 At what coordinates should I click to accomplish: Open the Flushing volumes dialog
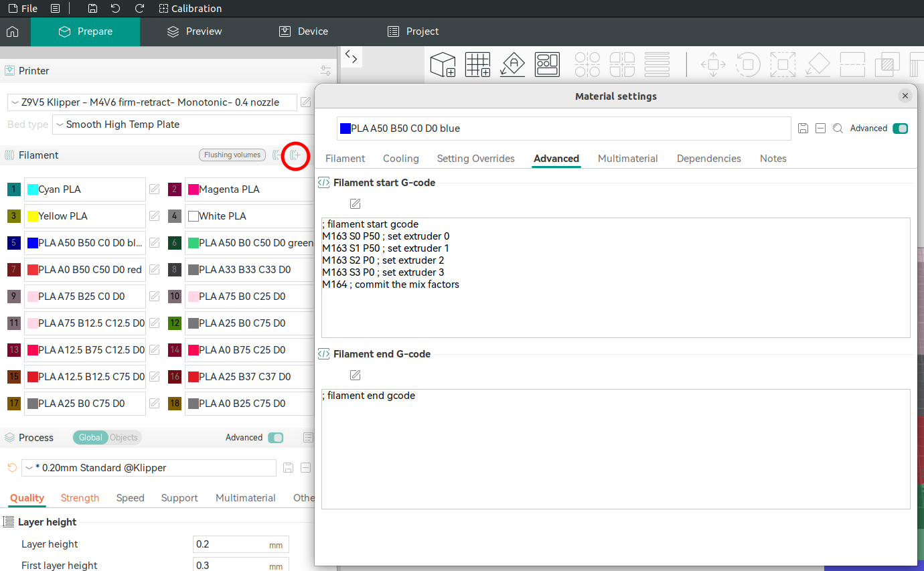click(232, 155)
